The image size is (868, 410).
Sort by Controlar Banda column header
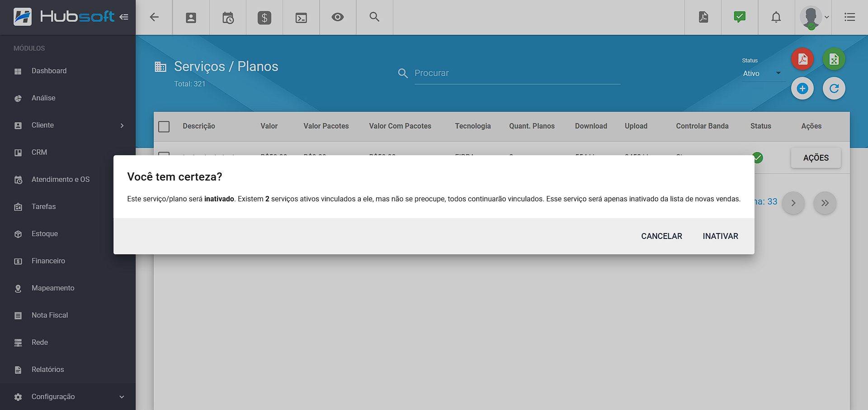[702, 126]
